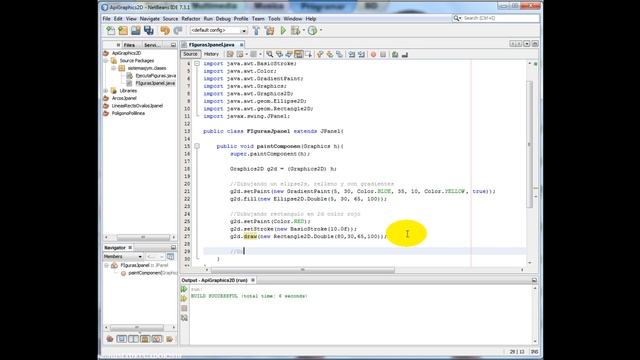Click the Shift Line Right icon
Screen dimensions: 640x360
click(x=361, y=54)
